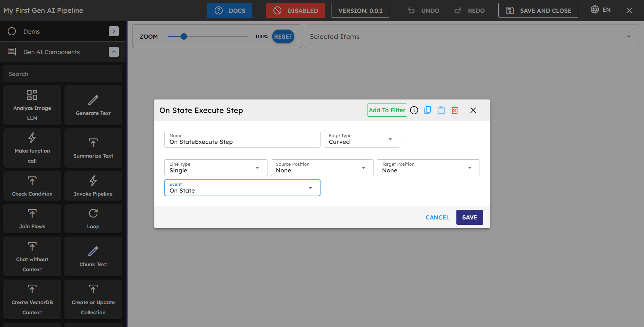Toggle the DISABLED pipeline status button
Viewport: 644px width, 327px height.
pyautogui.click(x=295, y=10)
